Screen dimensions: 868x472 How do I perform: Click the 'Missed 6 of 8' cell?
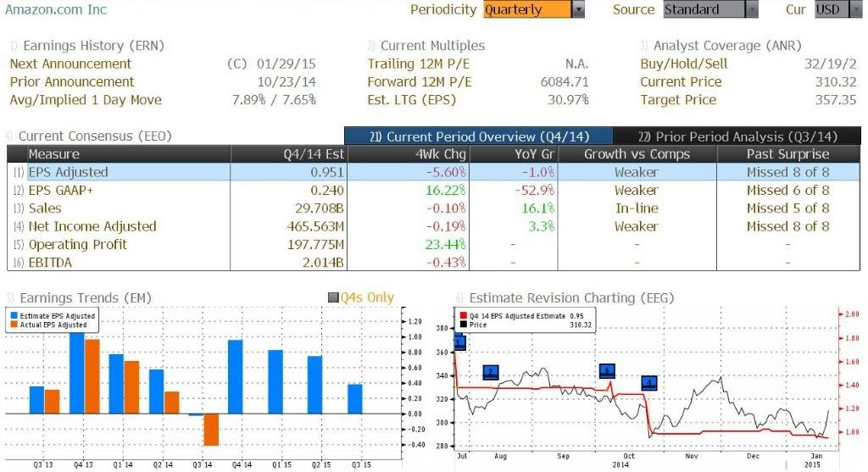[787, 191]
